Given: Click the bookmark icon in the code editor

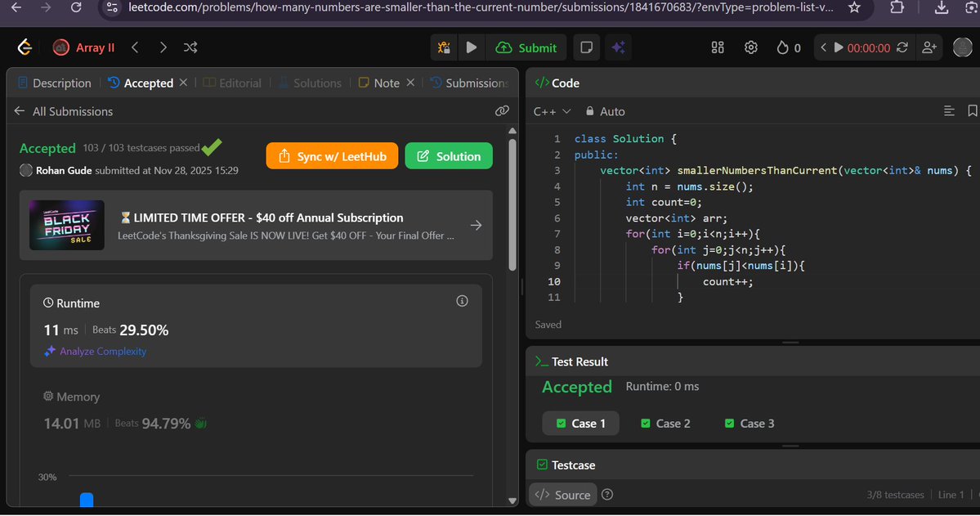Looking at the screenshot, I should point(971,111).
